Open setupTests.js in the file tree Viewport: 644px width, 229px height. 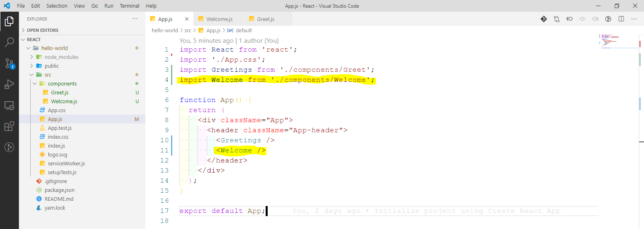point(62,172)
